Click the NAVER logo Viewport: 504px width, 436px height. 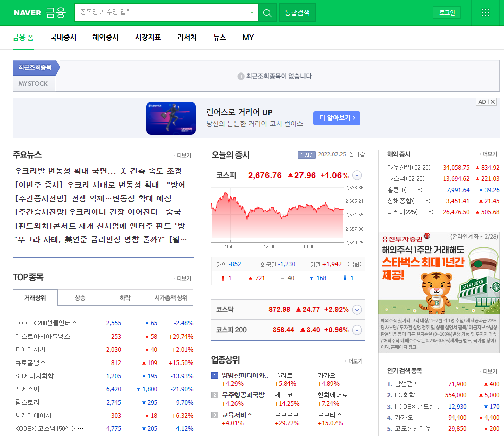[27, 13]
